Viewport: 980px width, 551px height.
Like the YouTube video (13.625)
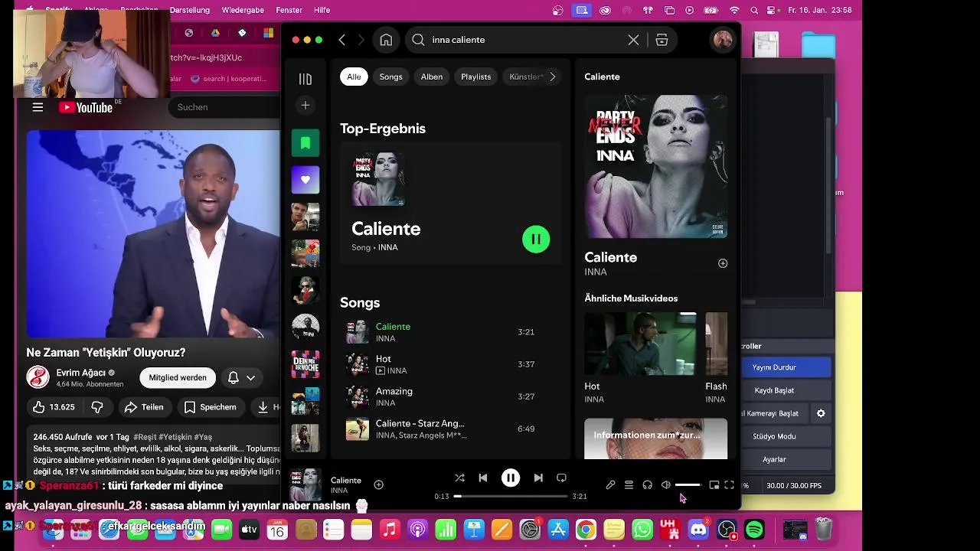(x=53, y=407)
